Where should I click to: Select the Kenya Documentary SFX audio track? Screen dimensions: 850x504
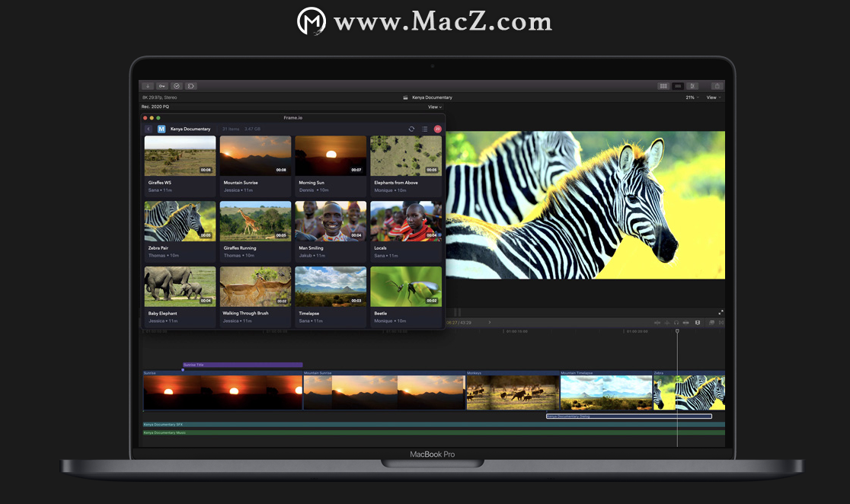point(433,424)
